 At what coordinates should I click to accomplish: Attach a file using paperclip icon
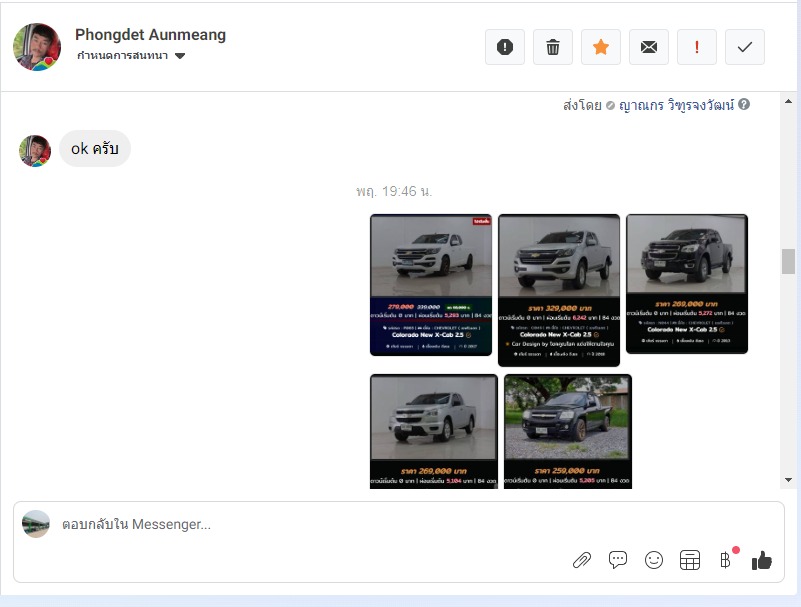(x=582, y=561)
